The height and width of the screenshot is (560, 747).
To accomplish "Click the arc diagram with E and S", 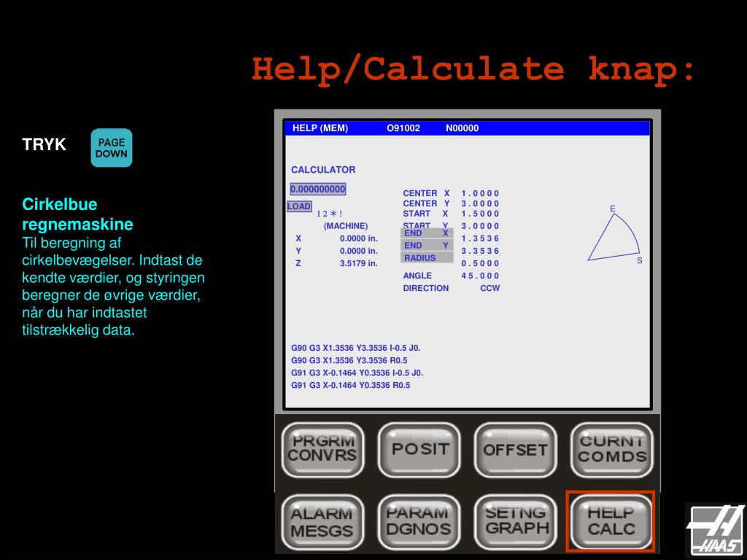I will click(x=614, y=235).
